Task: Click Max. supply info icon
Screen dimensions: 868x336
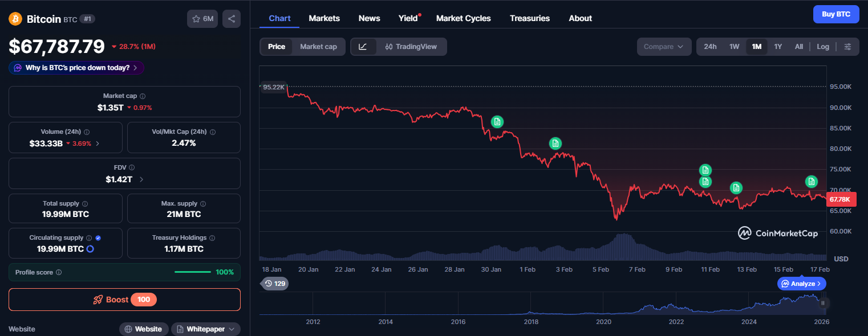Action: (x=203, y=203)
